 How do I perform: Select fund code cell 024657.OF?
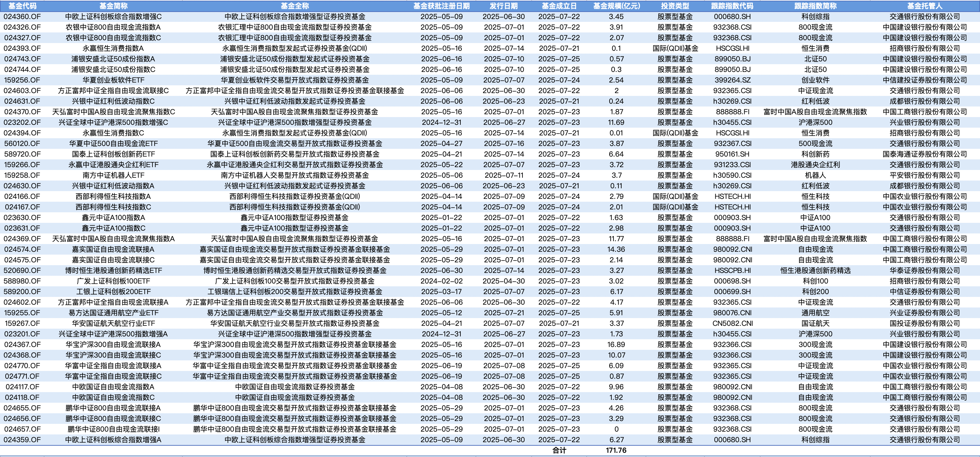click(23, 429)
